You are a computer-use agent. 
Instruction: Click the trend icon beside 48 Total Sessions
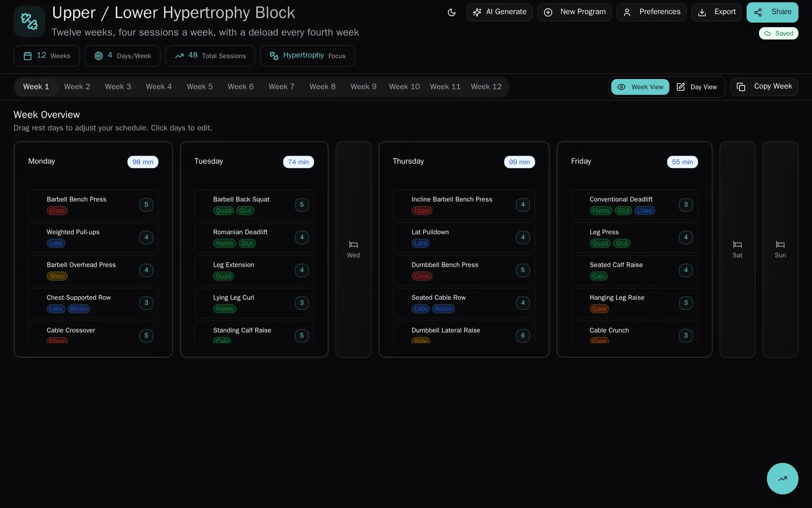coord(179,56)
